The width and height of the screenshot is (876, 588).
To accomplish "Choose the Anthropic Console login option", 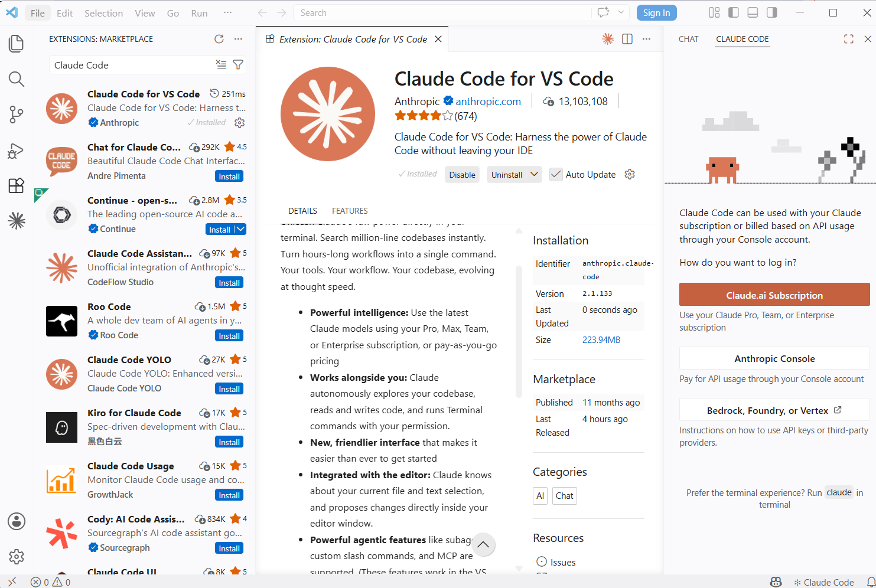I will 774,358.
